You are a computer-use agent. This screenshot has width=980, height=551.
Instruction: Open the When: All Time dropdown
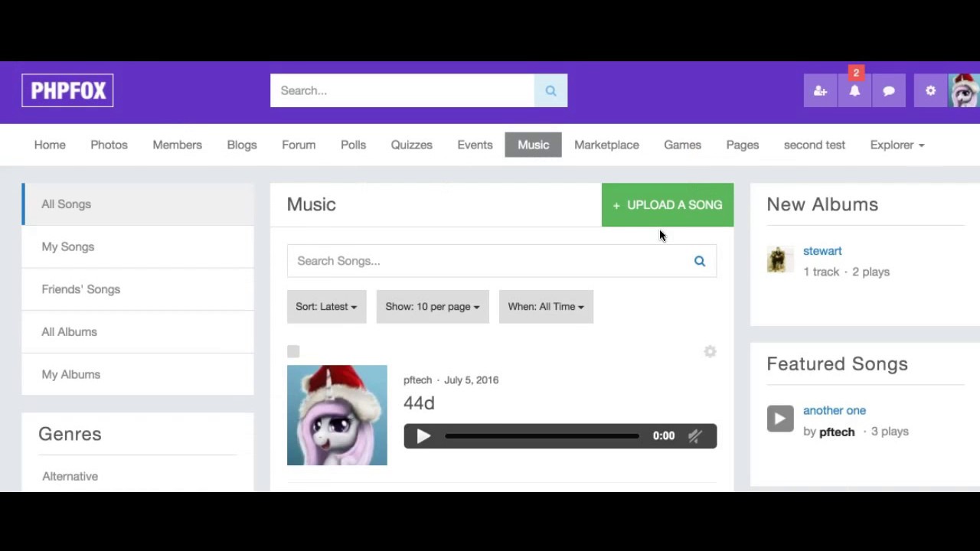click(x=546, y=306)
